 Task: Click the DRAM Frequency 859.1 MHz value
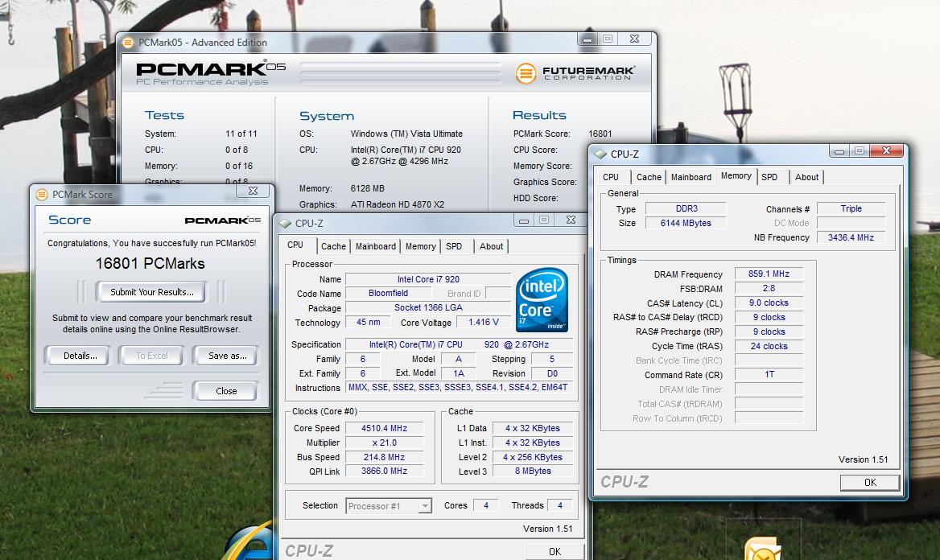tap(769, 274)
